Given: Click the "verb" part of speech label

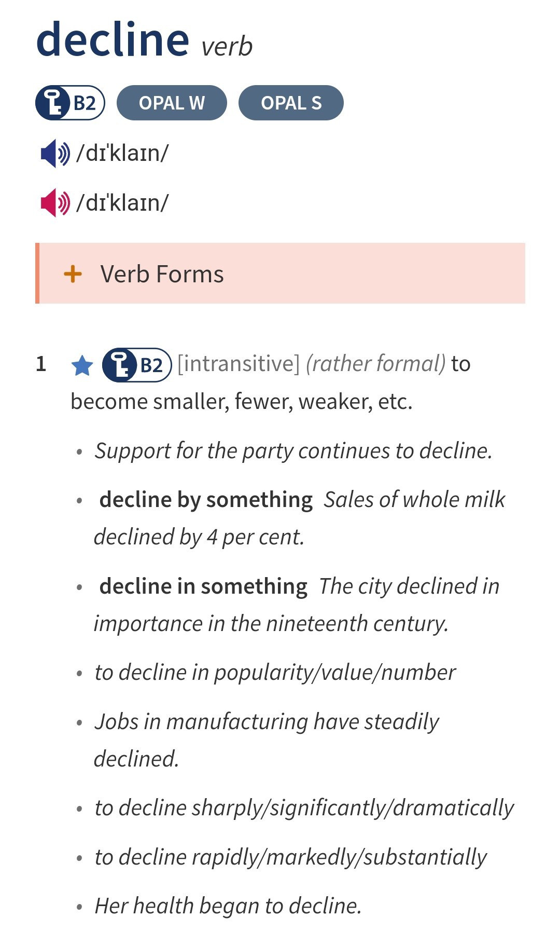Looking at the screenshot, I should (227, 47).
